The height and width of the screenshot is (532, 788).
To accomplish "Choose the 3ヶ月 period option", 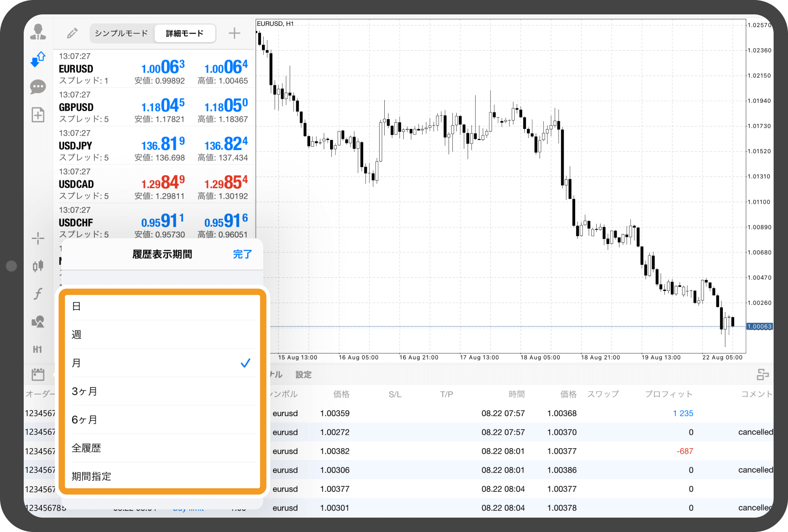I will pos(161,391).
